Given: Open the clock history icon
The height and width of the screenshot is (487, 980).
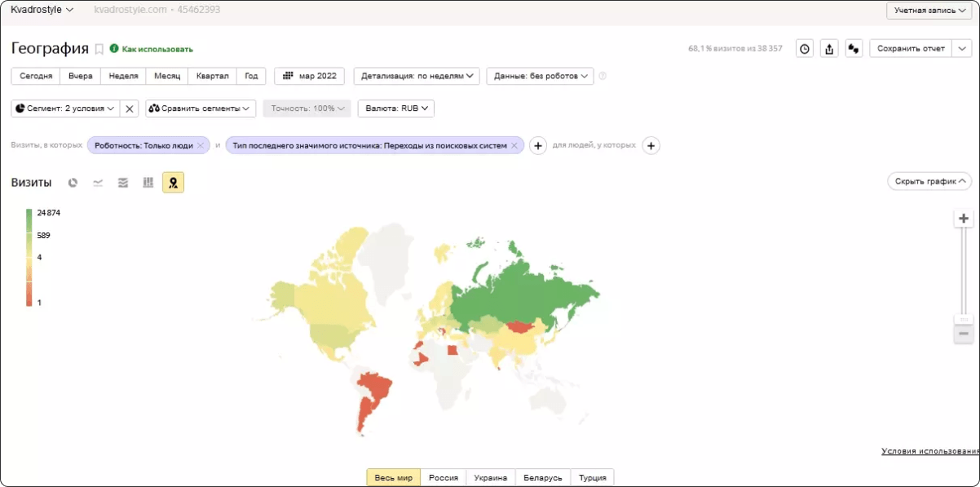Looking at the screenshot, I should tap(805, 49).
